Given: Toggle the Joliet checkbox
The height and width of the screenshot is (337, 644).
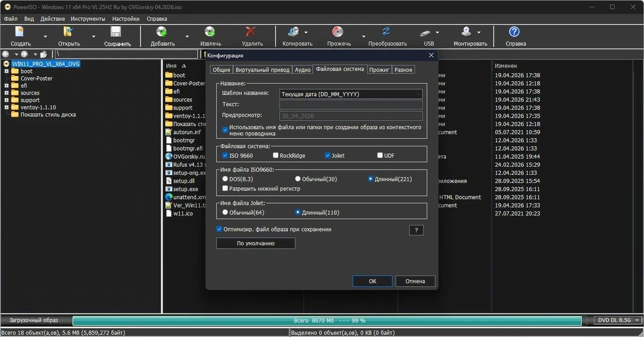Looking at the screenshot, I should tap(327, 156).
